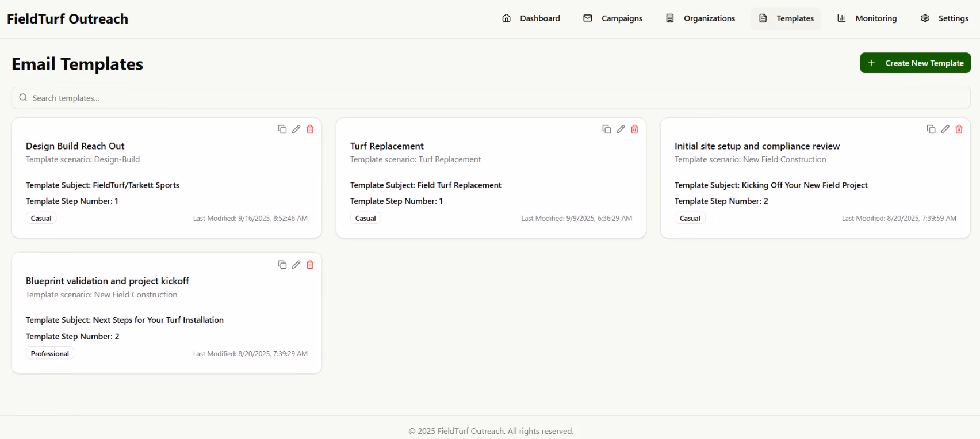Click 'Last Modified: 9/9/2025, 6:36:29 AM' timestamp
This screenshot has height=439, width=980.
coord(577,219)
